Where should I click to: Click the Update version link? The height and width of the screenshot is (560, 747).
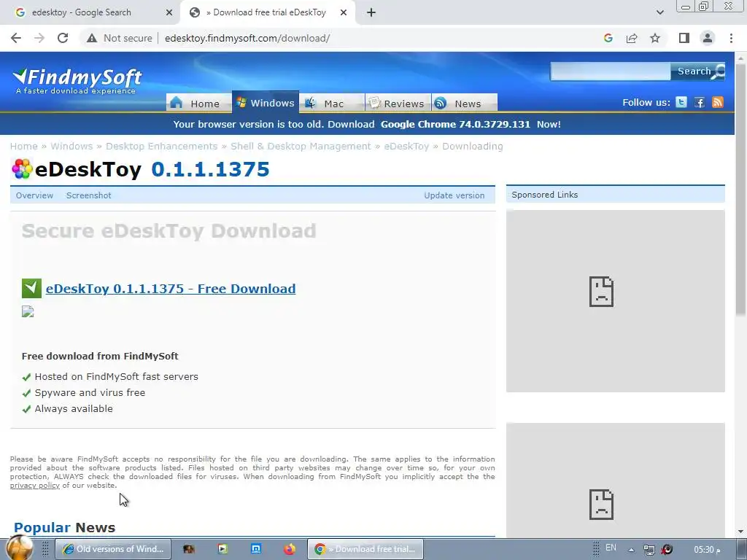pos(454,195)
